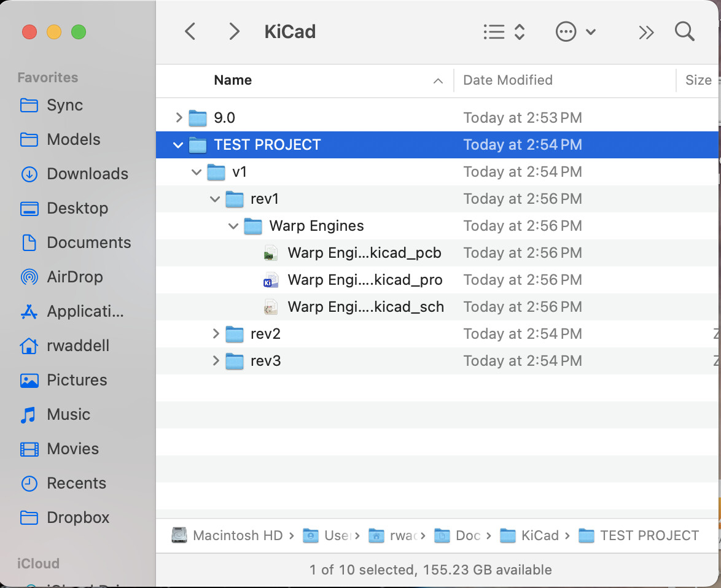Screen dimensions: 721x588
Task: Open the ellipsis action menu
Action: (x=575, y=32)
